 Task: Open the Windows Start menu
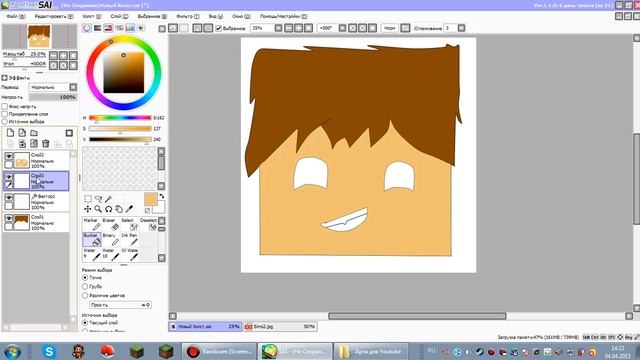[x=13, y=351]
